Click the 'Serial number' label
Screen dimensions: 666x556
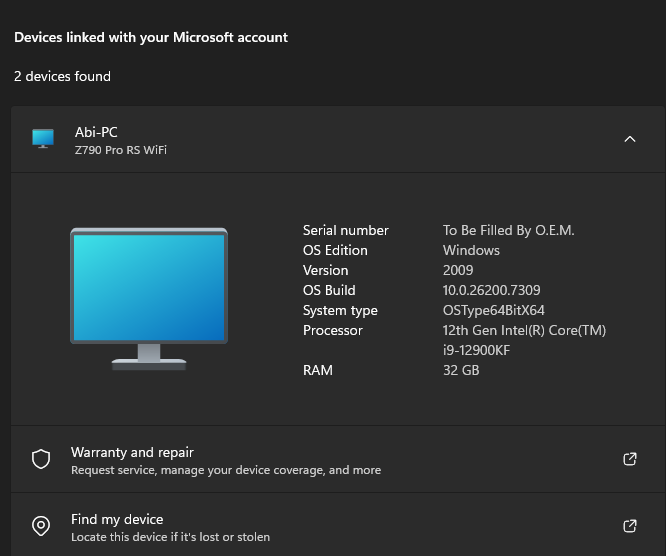click(346, 230)
